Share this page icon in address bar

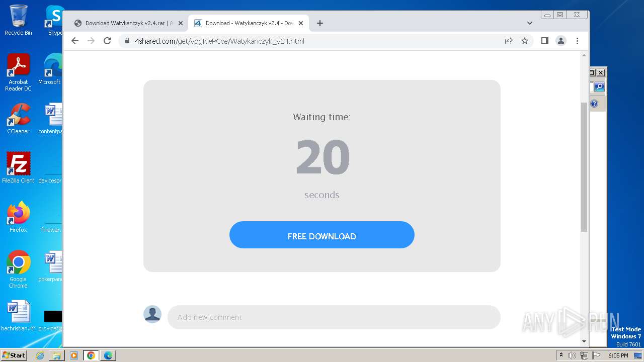[509, 41]
